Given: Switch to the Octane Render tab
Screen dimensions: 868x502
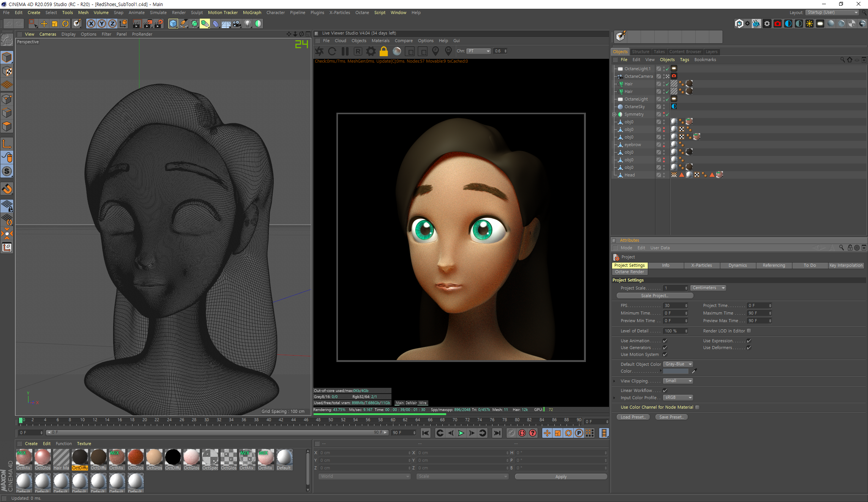Looking at the screenshot, I should (630, 272).
